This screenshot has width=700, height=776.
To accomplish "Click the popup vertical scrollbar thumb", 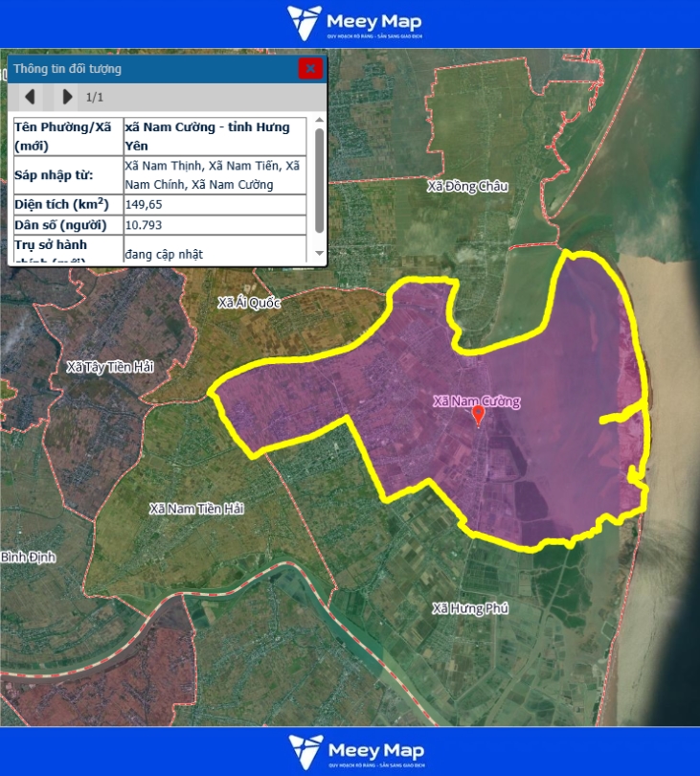I will 319,177.
